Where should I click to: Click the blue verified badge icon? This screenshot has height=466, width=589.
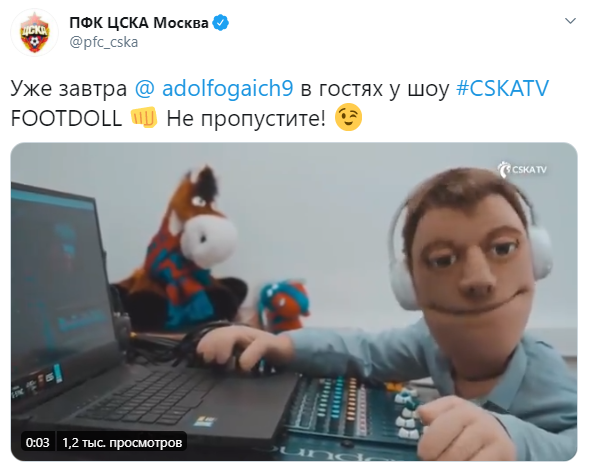[x=220, y=23]
